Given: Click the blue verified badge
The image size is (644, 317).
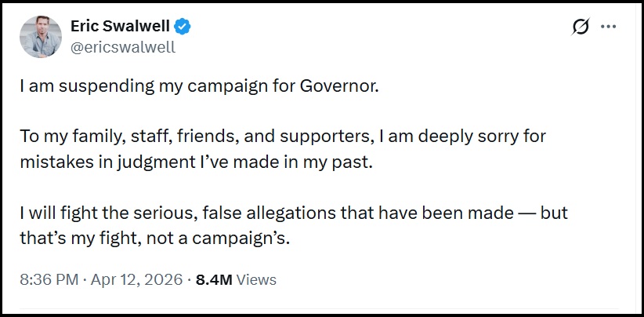Looking at the screenshot, I should (x=183, y=27).
